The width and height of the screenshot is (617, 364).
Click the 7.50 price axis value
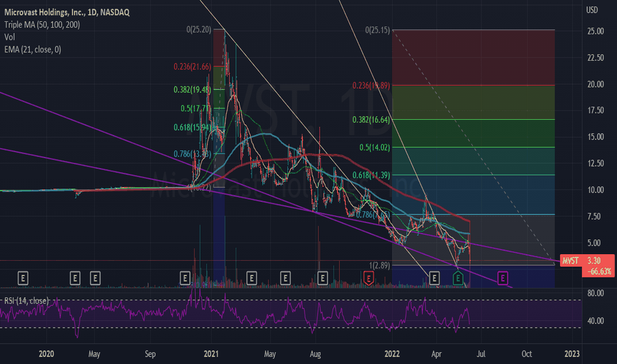point(594,216)
